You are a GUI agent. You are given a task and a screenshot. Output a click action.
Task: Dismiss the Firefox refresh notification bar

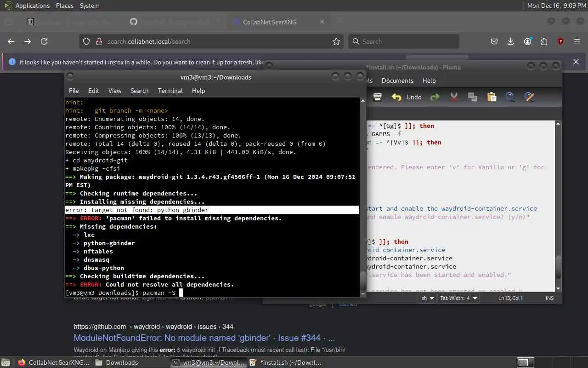click(x=576, y=62)
